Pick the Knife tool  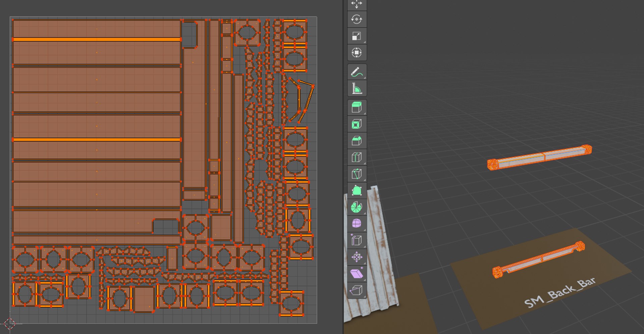click(357, 174)
